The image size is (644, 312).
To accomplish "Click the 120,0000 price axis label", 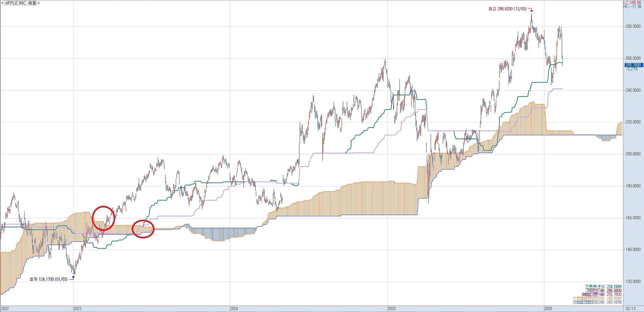I will pos(633,281).
